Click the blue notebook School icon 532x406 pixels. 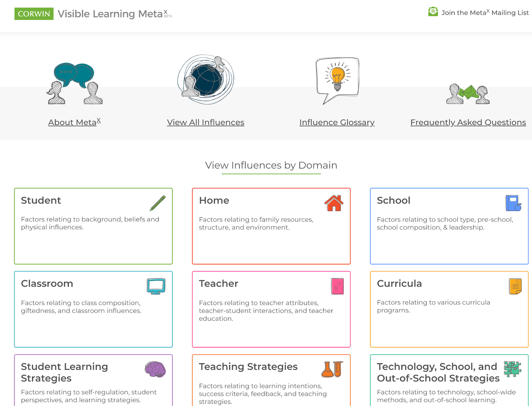tap(513, 203)
